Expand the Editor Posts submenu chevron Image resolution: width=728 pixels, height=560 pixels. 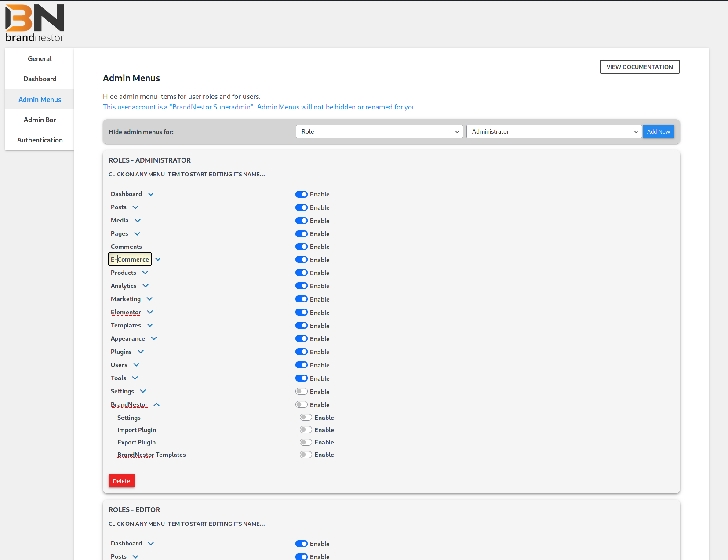coord(135,556)
